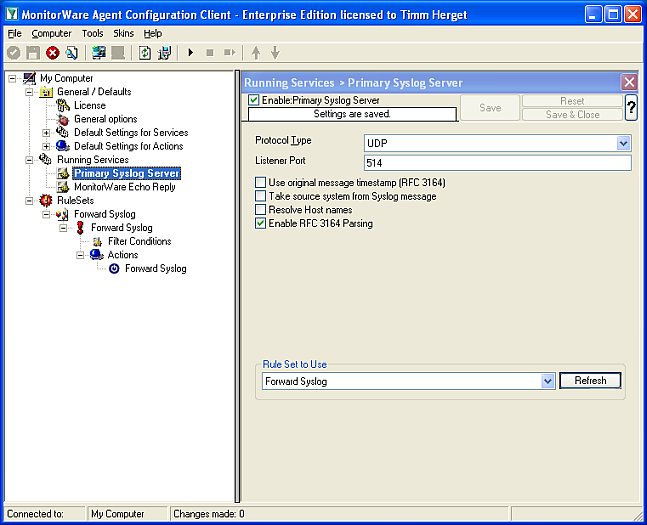Click the RuleSets red gear icon
This screenshot has width=647, height=525.
point(46,201)
